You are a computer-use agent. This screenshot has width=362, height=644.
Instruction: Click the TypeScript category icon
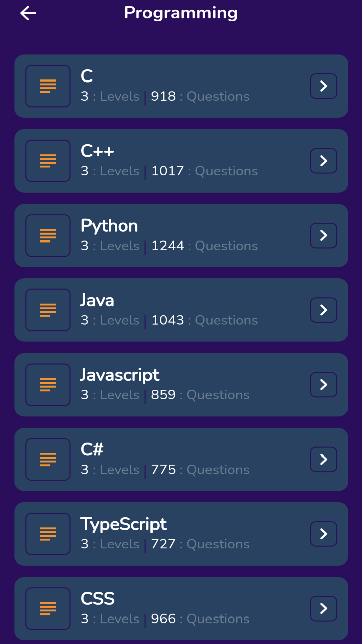coord(48,534)
